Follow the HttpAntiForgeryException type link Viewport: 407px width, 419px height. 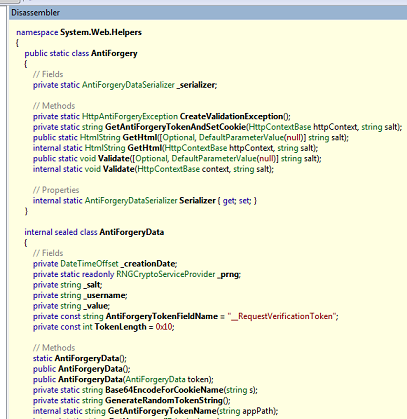coord(130,116)
